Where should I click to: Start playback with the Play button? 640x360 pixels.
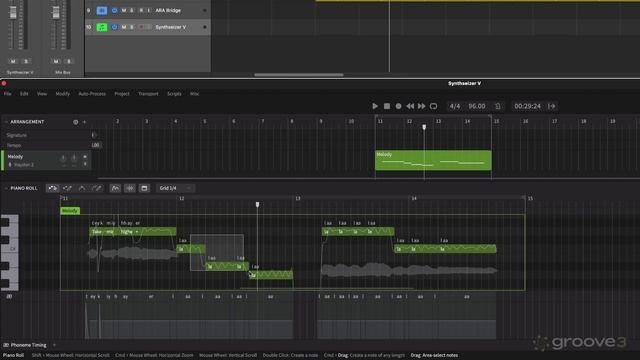click(x=375, y=106)
